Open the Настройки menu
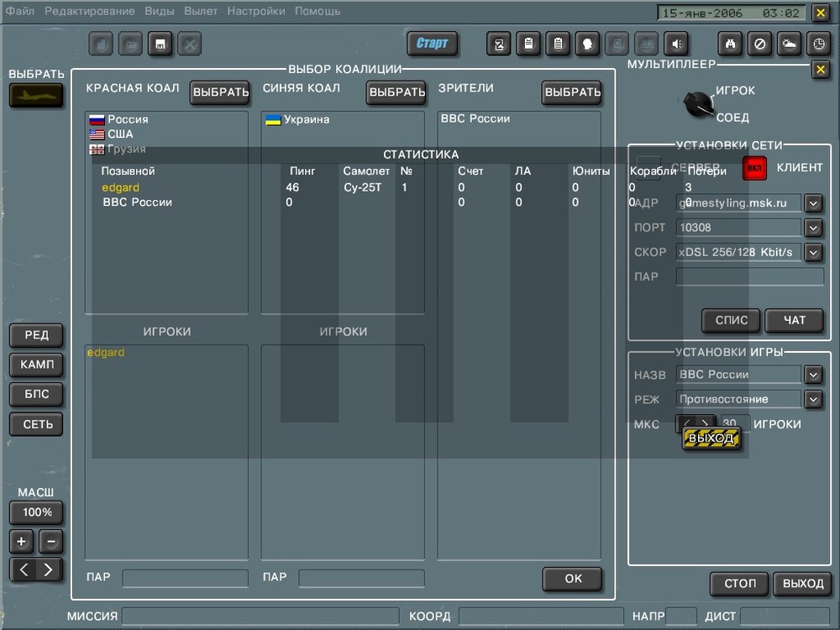Image resolution: width=840 pixels, height=630 pixels. coord(256,11)
